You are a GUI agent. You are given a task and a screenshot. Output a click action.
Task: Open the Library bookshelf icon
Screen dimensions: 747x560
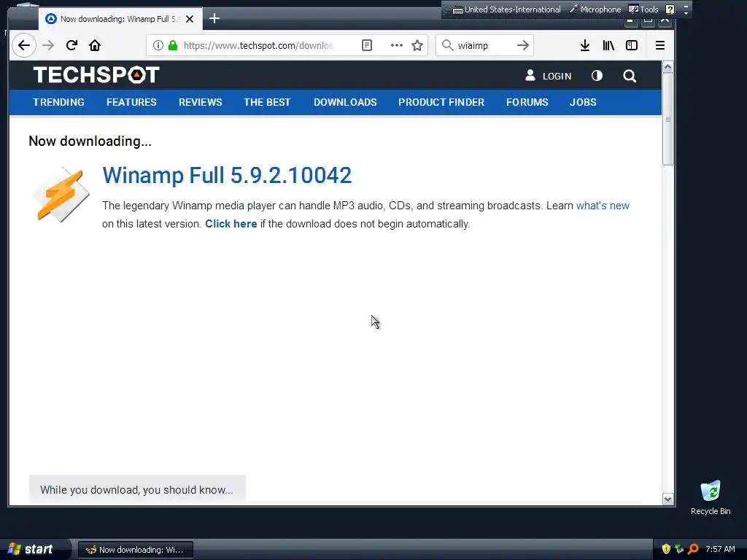[608, 45]
